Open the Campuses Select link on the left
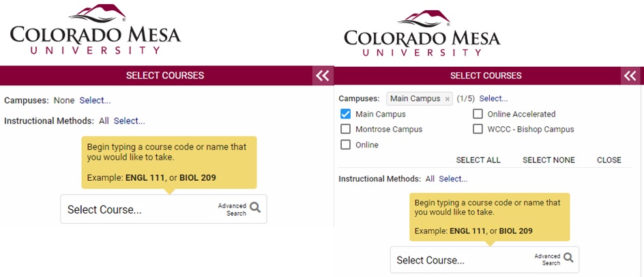Screen dimensions: 644x277 pos(95,100)
